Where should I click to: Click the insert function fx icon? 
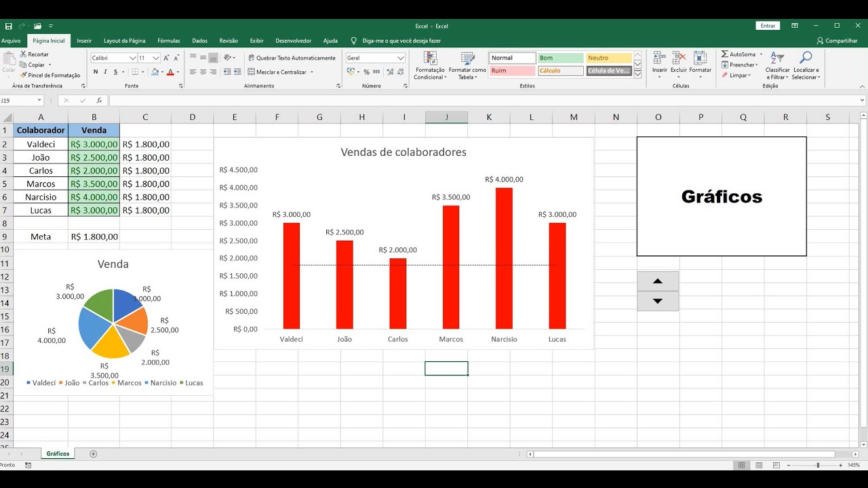[99, 100]
